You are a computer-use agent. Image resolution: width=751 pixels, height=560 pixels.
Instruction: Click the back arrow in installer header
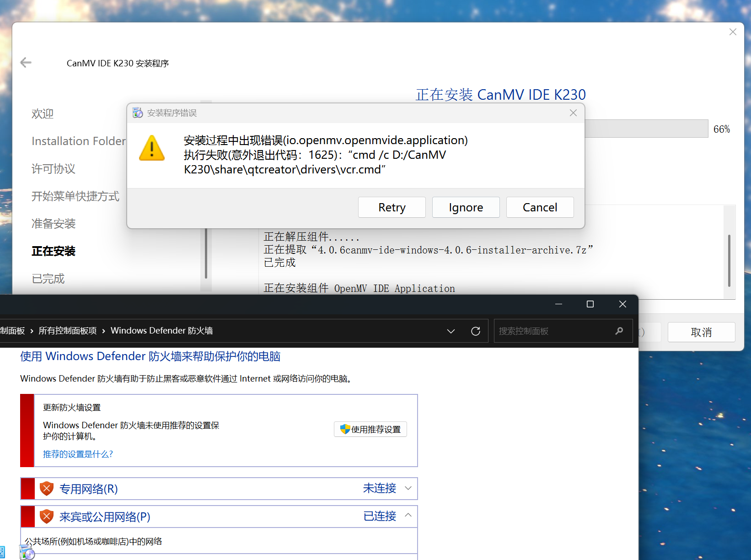pos(26,63)
